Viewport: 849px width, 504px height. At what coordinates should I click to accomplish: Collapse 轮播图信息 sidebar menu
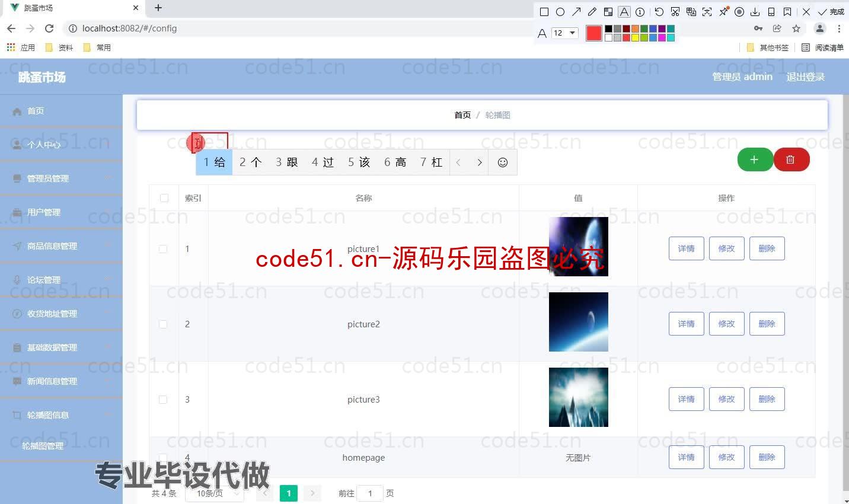pyautogui.click(x=61, y=415)
